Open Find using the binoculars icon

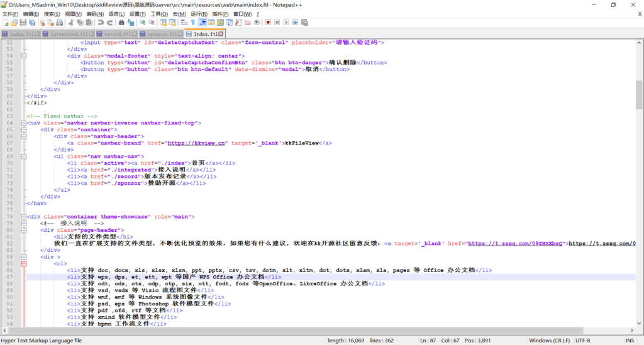tap(121, 23)
